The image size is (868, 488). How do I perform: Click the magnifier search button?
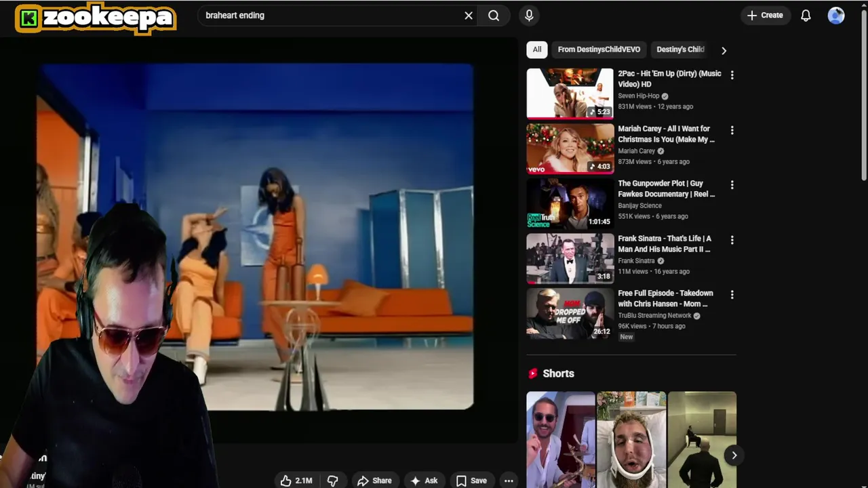click(x=494, y=16)
